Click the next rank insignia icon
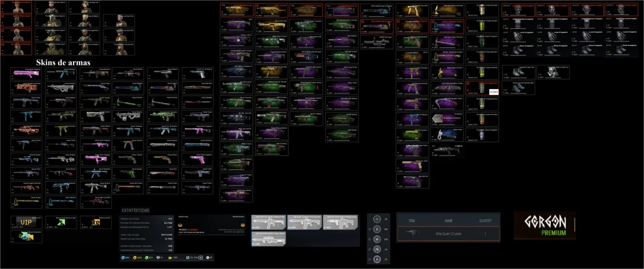 [243, 225]
